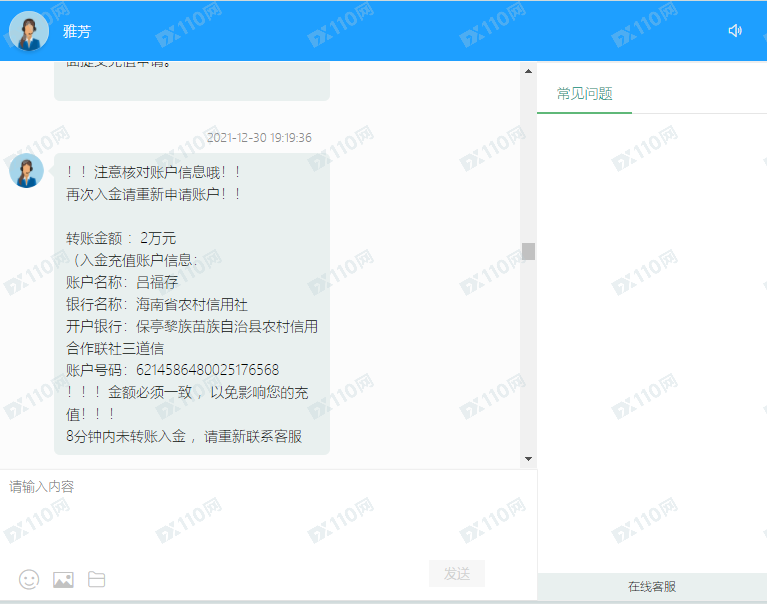Viewport: 767px width, 604px height.
Task: Click the chat scrollbar up arrow
Action: pos(528,71)
